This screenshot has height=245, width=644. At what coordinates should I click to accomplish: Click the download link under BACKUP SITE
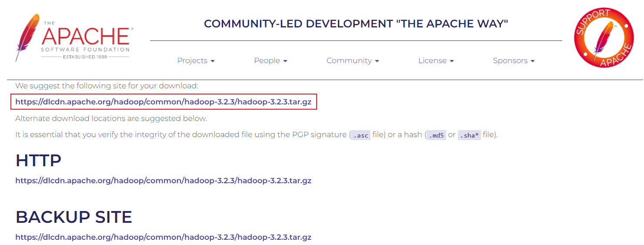(164, 237)
